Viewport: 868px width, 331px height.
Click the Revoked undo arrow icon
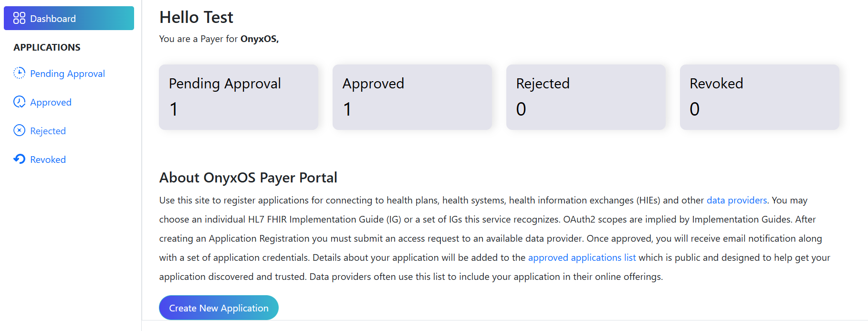tap(19, 159)
